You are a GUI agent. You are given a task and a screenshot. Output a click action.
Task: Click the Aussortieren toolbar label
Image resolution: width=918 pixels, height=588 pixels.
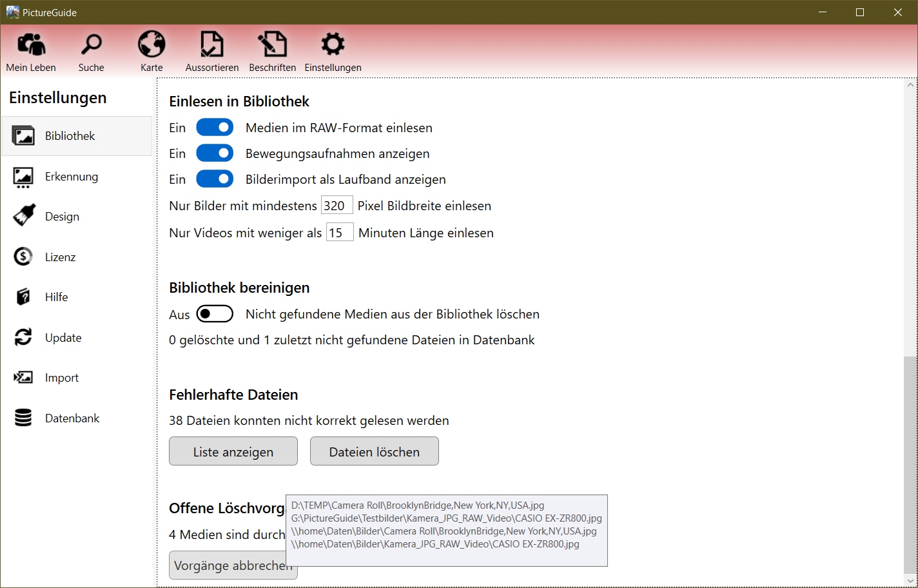(x=212, y=68)
